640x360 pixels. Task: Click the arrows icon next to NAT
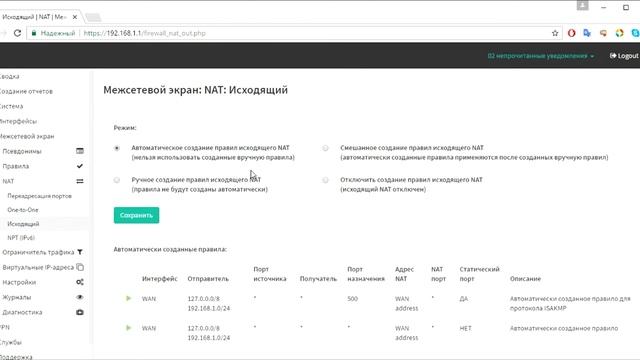point(80,181)
